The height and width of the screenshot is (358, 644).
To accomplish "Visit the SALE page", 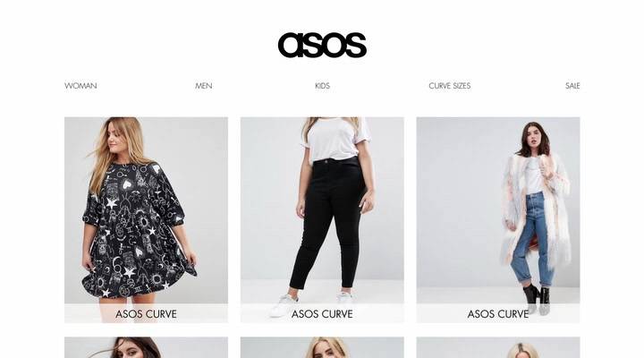I will (572, 86).
